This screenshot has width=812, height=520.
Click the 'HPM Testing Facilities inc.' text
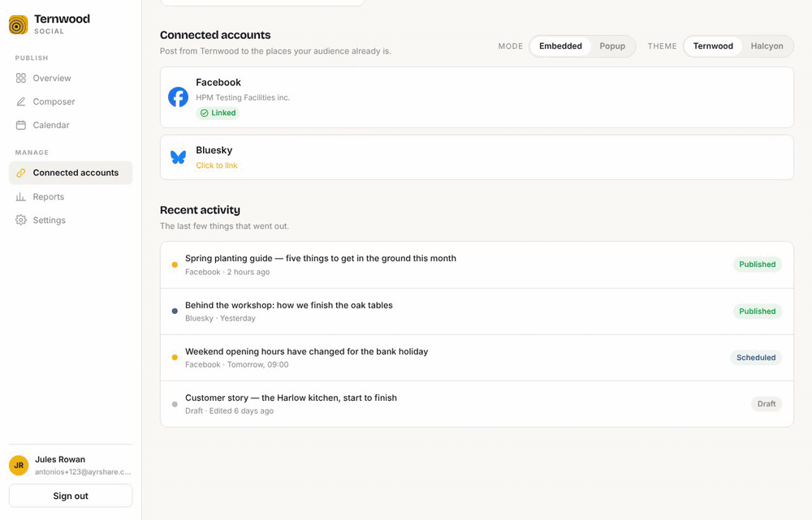pyautogui.click(x=243, y=97)
